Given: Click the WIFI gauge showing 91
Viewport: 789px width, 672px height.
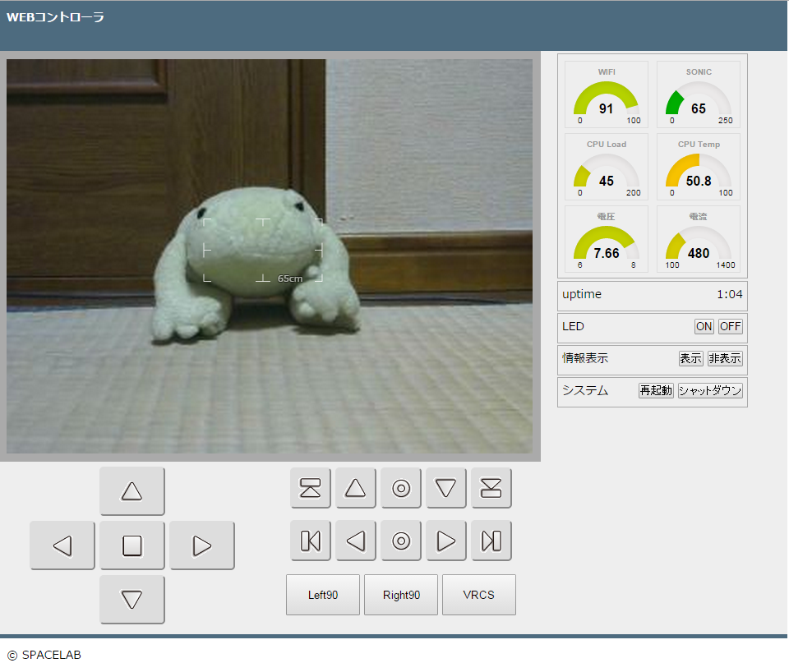Looking at the screenshot, I should tap(607, 94).
